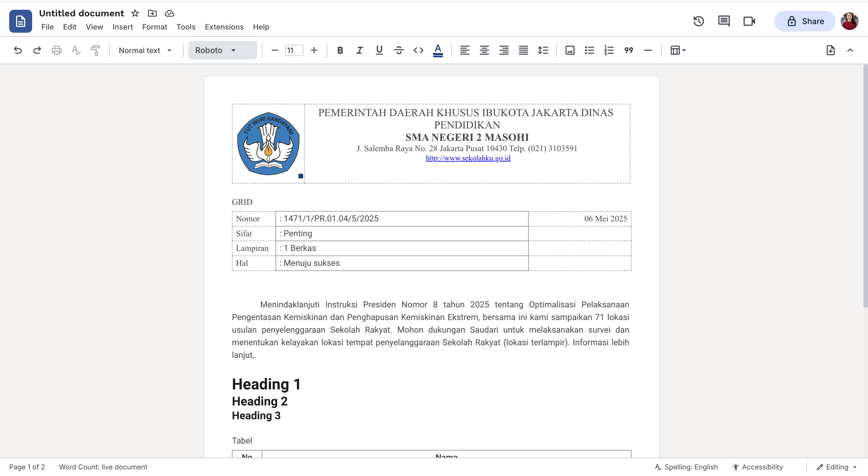868x476 pixels.
Task: Insert a block quote
Action: point(628,50)
